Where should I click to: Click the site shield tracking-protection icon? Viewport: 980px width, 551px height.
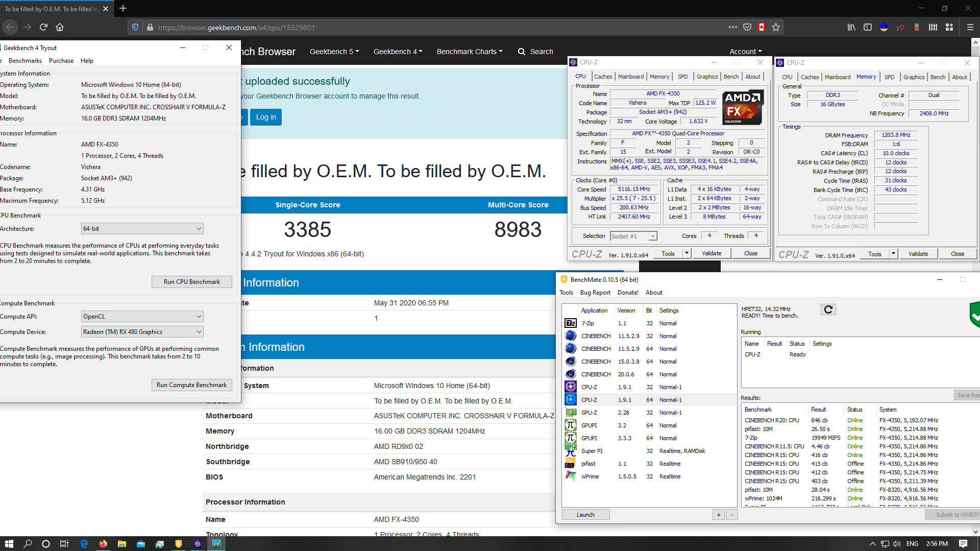(x=135, y=27)
